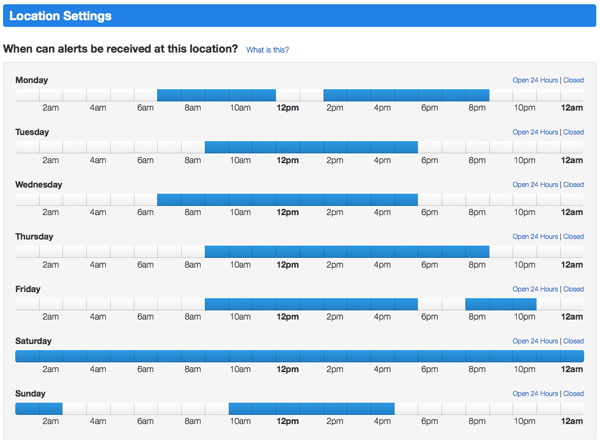600x443 pixels.
Task: Set Wednesday to Open 24 Hours
Action: [x=535, y=184]
